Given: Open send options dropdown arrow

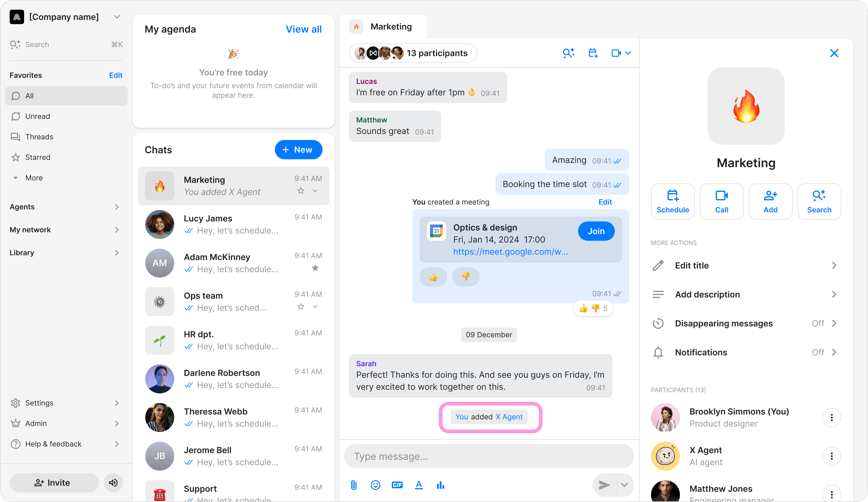Looking at the screenshot, I should [x=624, y=485].
